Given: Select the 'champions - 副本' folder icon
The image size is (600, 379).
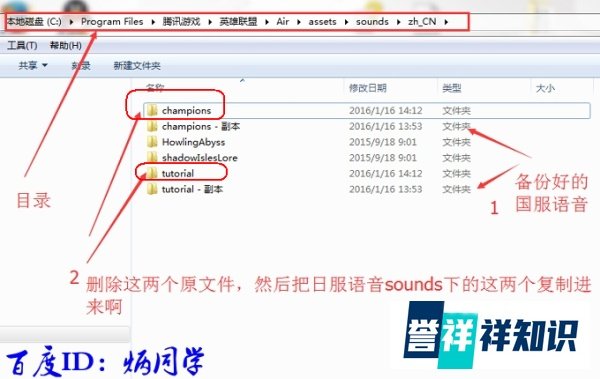Looking at the screenshot, I should 152,126.
